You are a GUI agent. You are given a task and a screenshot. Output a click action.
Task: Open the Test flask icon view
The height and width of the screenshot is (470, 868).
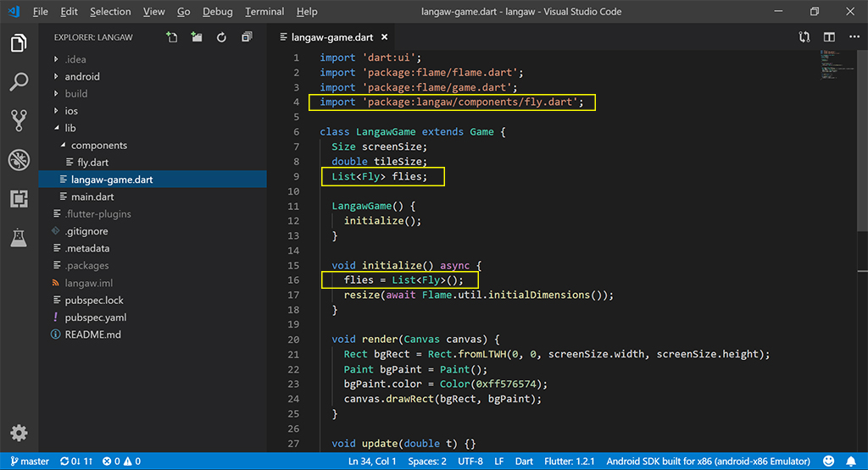pyautogui.click(x=19, y=238)
